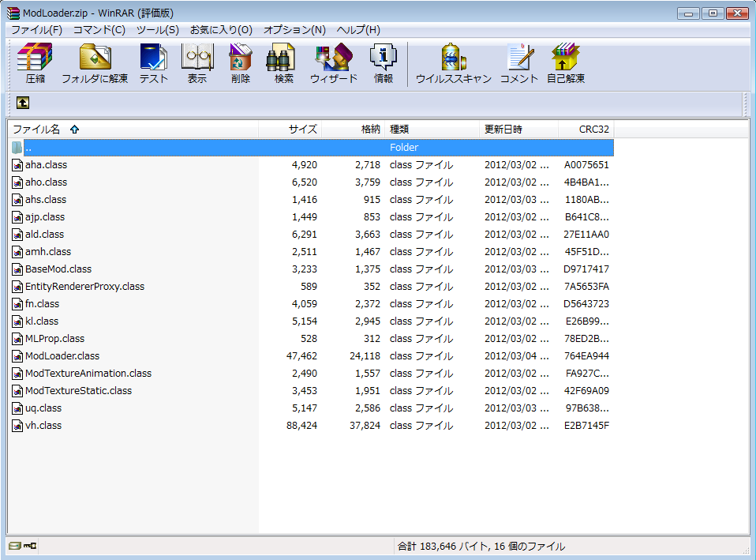Click the drive icon in status bar
The height and width of the screenshot is (560, 756).
tap(15, 546)
